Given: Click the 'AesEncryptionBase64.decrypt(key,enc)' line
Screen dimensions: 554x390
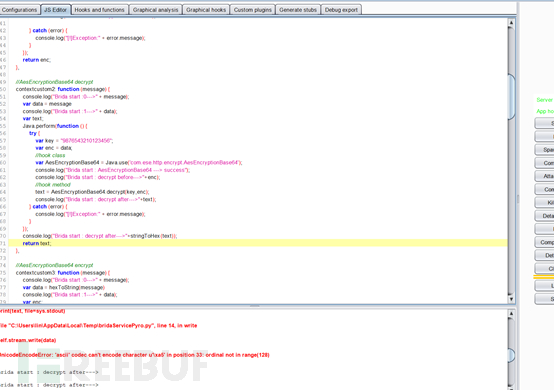Looking at the screenshot, I should 92,192.
